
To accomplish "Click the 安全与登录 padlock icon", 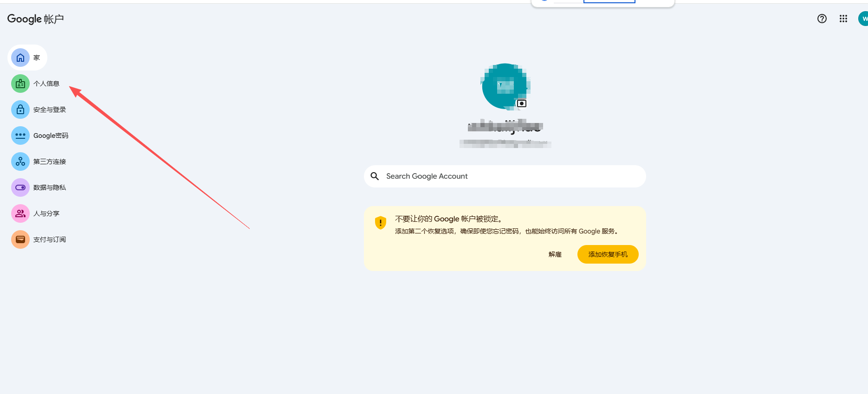I will [20, 110].
